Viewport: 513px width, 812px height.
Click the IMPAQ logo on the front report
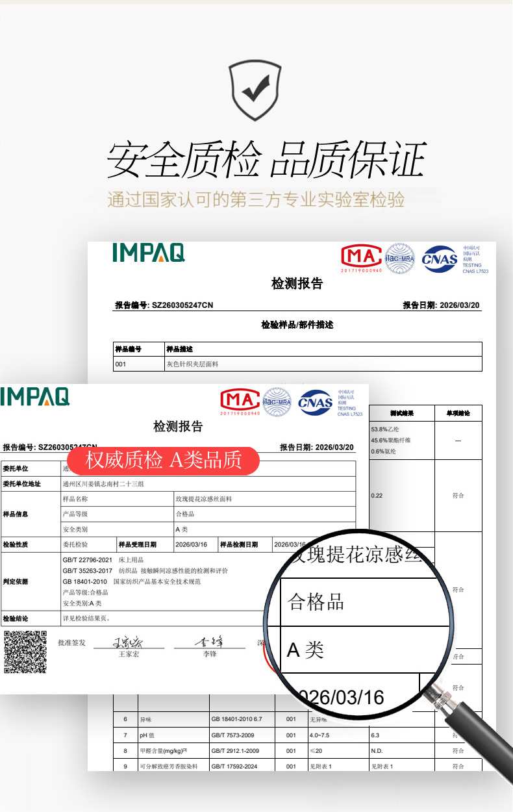[x=34, y=396]
